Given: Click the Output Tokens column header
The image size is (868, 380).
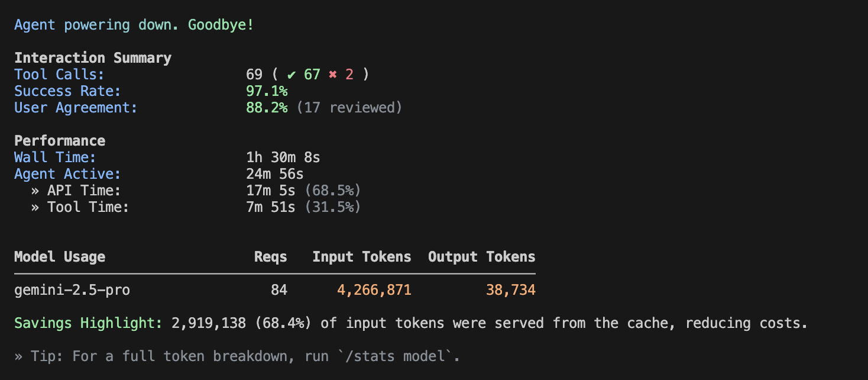Looking at the screenshot, I should pyautogui.click(x=482, y=257).
